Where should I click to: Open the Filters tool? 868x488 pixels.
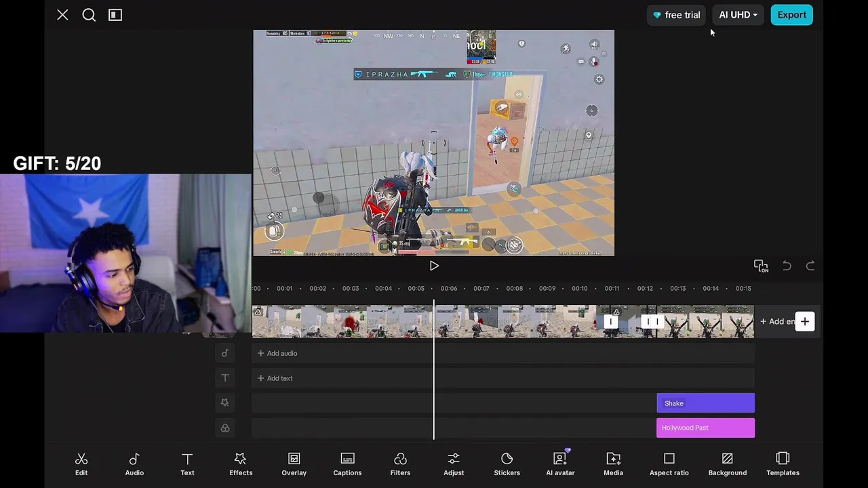click(400, 464)
